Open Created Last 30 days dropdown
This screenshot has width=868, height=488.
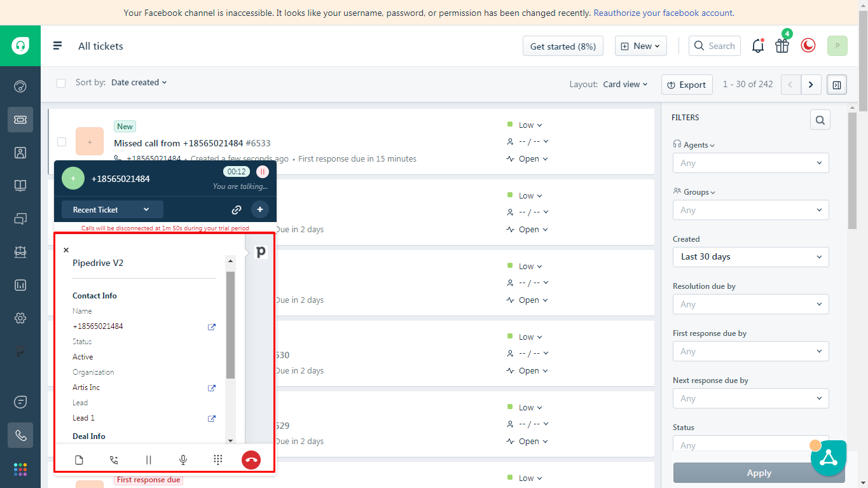[x=751, y=257]
